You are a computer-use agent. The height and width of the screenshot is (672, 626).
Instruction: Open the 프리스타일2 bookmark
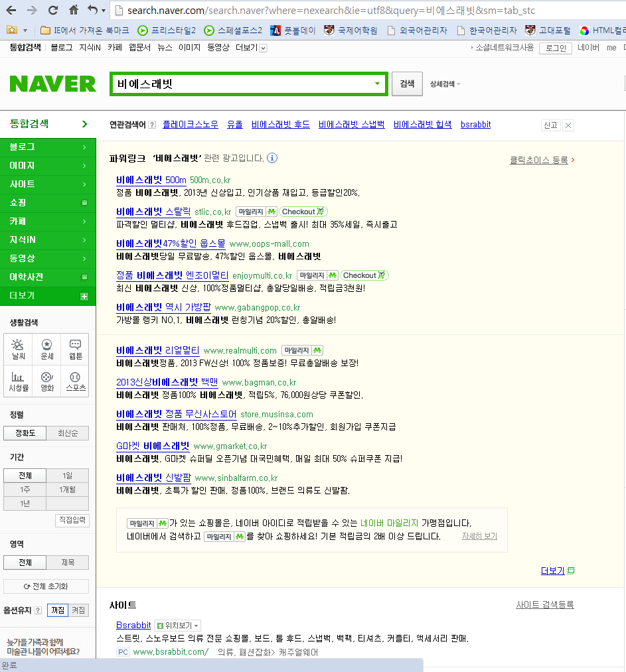[167, 31]
